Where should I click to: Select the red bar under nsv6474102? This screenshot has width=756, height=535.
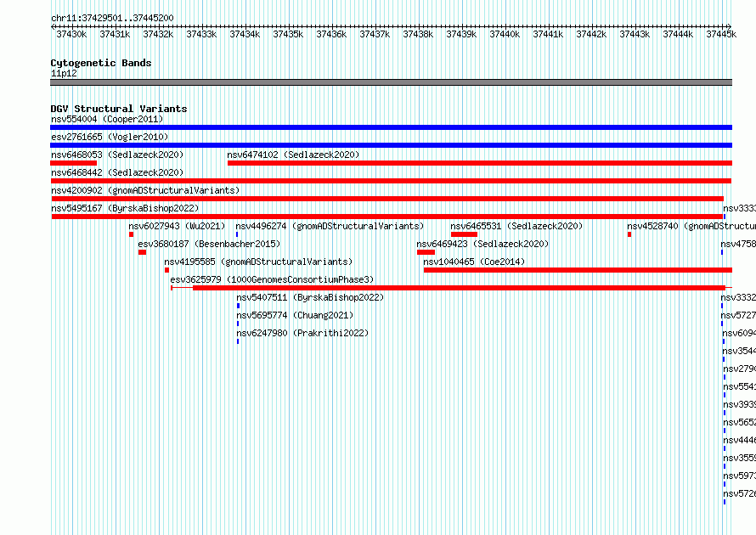click(x=480, y=163)
